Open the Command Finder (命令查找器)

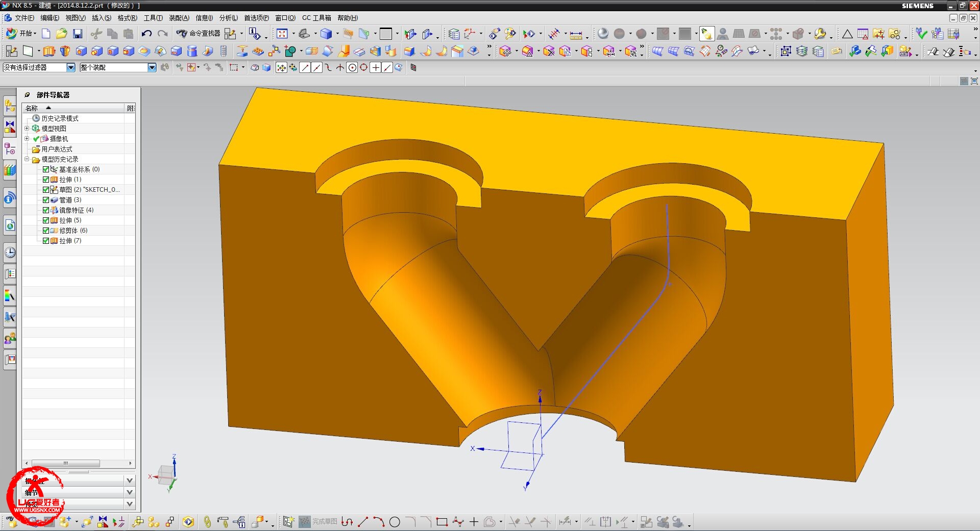tap(198, 34)
